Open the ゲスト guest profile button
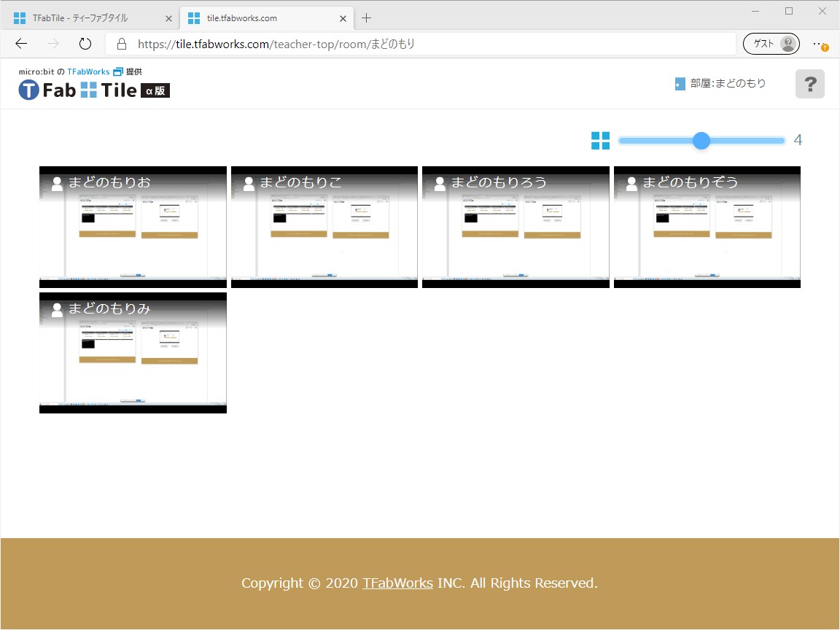Viewport: 840px width, 630px height. (771, 44)
